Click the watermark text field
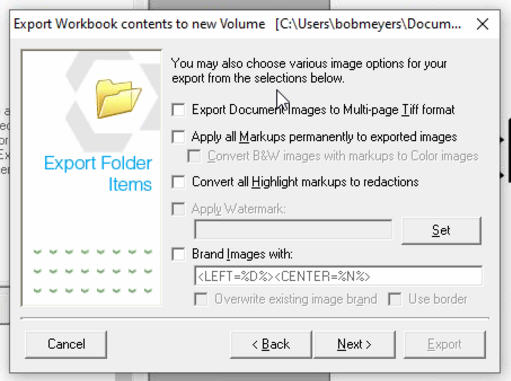 point(293,229)
